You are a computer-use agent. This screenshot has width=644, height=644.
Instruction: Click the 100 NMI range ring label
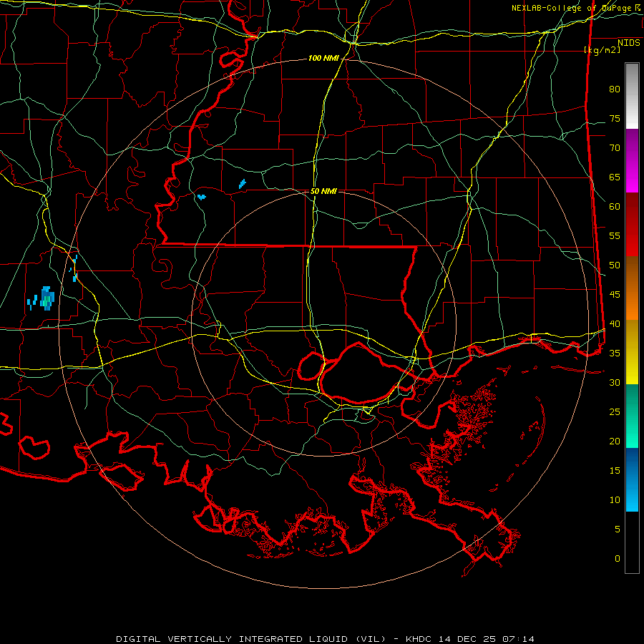(323, 59)
